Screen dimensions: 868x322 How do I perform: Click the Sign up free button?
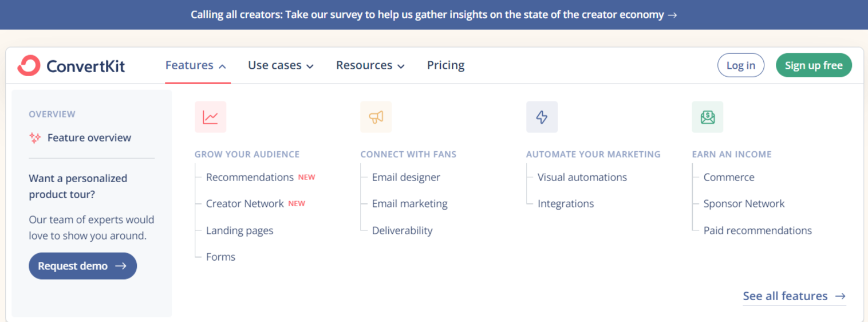tap(814, 65)
